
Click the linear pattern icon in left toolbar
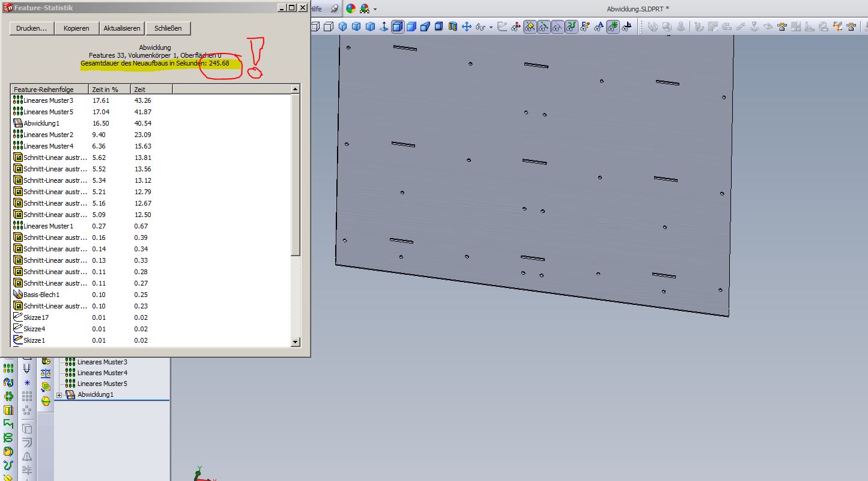(x=8, y=368)
